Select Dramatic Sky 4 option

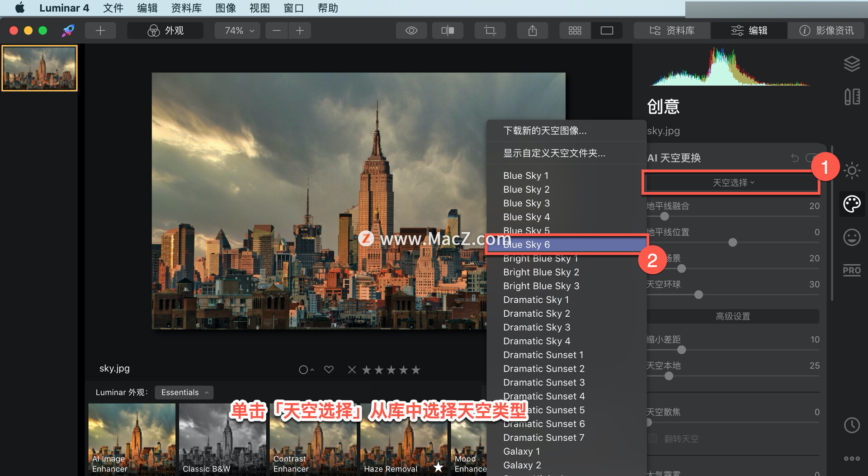[x=566, y=341]
